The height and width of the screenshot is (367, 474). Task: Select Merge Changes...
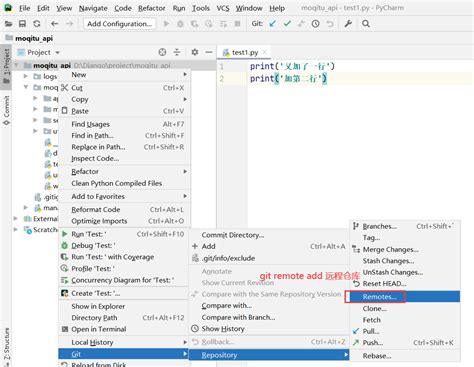[x=405, y=249]
